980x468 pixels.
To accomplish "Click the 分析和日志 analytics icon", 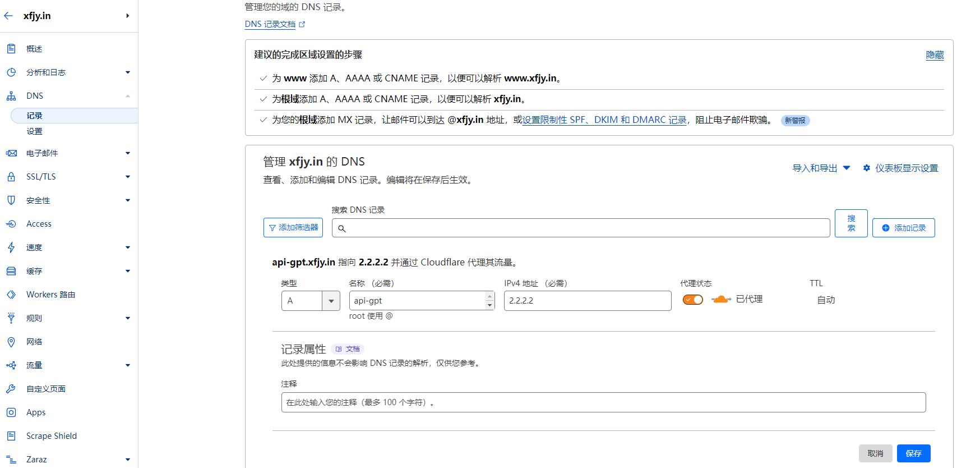I will coord(11,72).
